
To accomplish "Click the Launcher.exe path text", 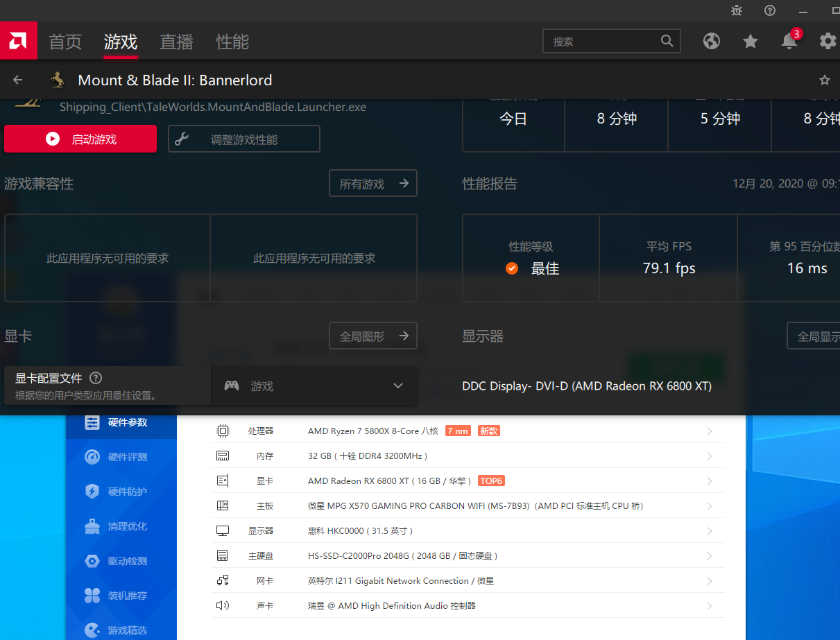I will coord(213,107).
